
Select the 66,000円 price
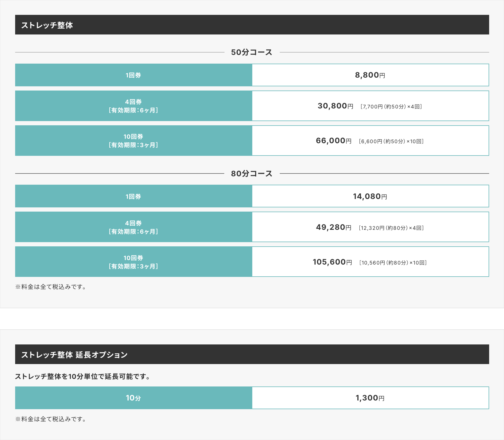point(334,141)
